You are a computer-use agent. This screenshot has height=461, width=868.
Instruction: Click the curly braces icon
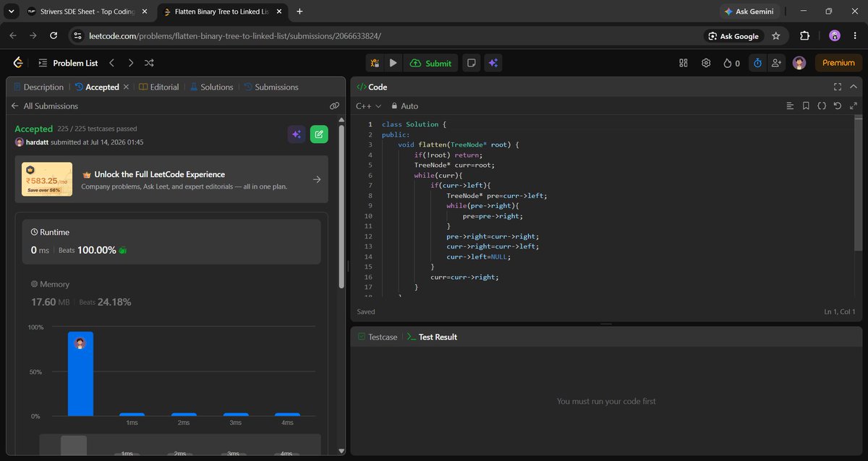tap(822, 105)
